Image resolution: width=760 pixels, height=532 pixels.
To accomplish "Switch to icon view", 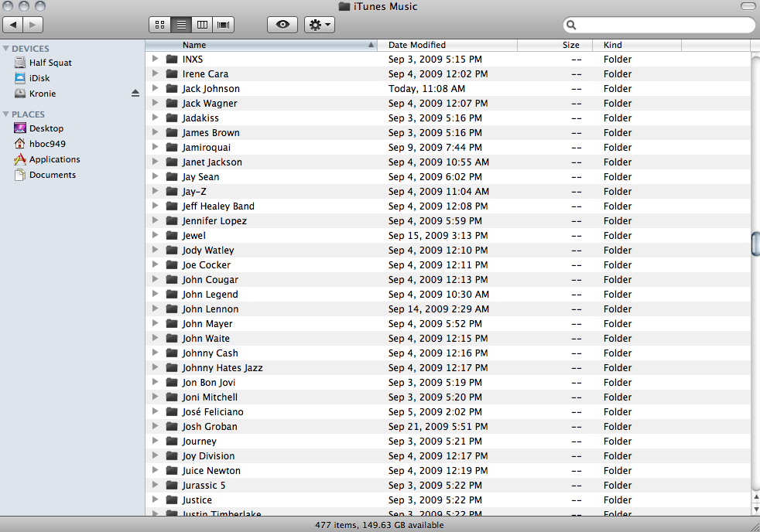I will pos(159,24).
